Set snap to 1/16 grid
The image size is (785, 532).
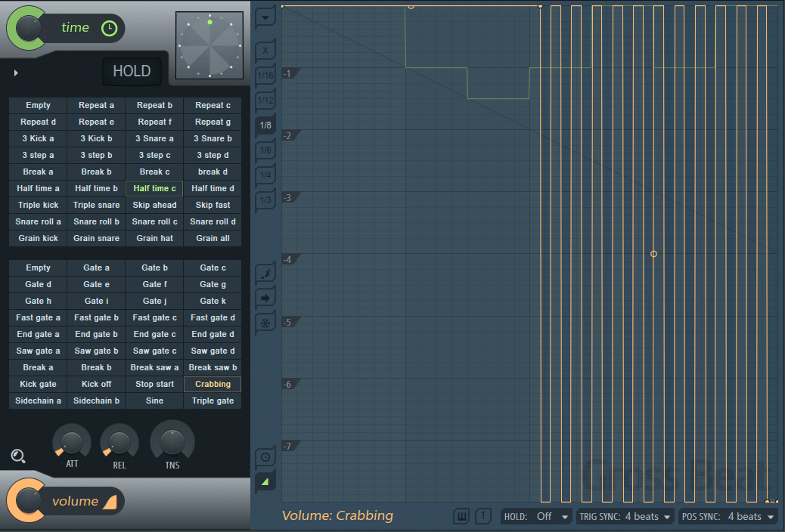pos(265,76)
